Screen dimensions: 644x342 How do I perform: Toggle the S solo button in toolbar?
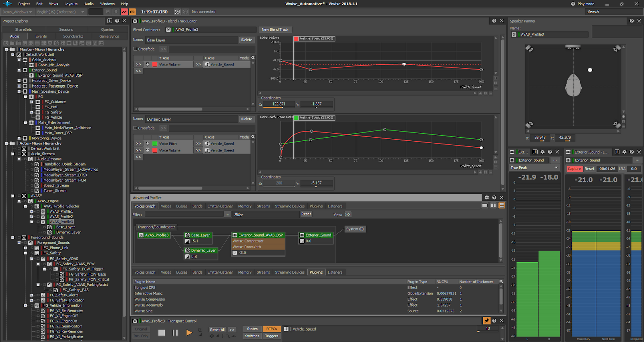(116, 11)
